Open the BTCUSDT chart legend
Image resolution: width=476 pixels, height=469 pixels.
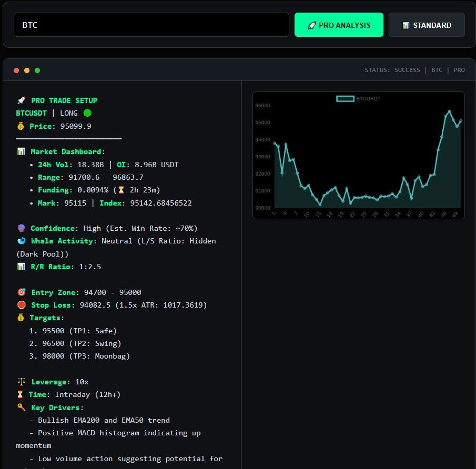click(x=358, y=98)
